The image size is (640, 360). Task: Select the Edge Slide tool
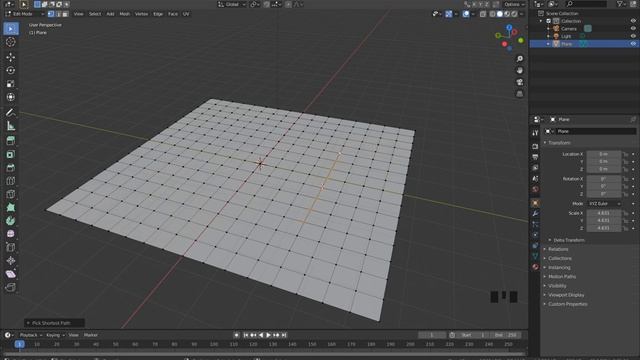[11, 247]
